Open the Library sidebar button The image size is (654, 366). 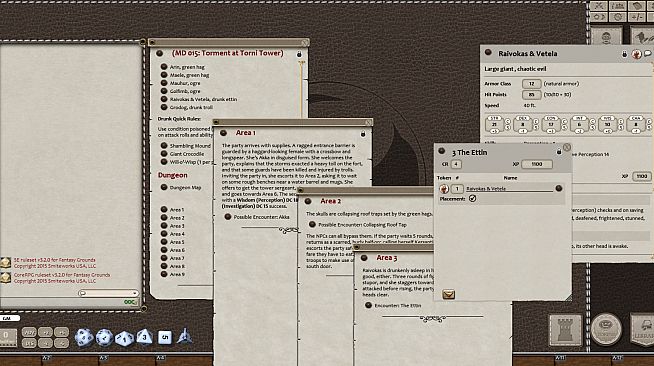coord(642,329)
